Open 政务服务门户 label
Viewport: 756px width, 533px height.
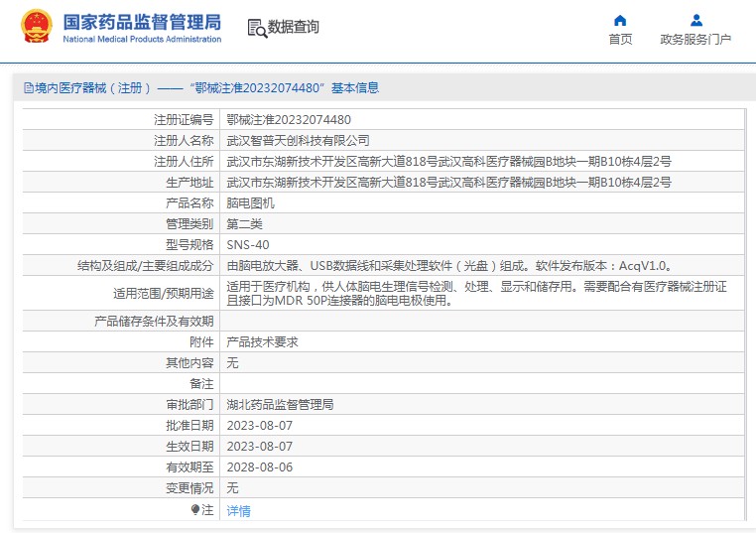click(695, 39)
